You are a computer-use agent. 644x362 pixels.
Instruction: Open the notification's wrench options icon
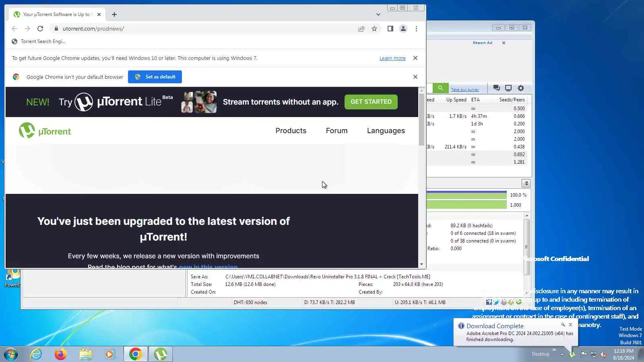[563, 325]
